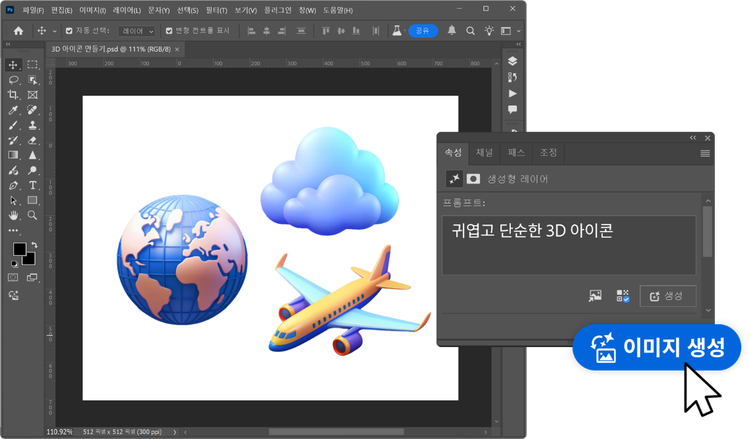Open the 레이어 auto-select dropdown
This screenshot has height=439, width=750.
coord(137,31)
